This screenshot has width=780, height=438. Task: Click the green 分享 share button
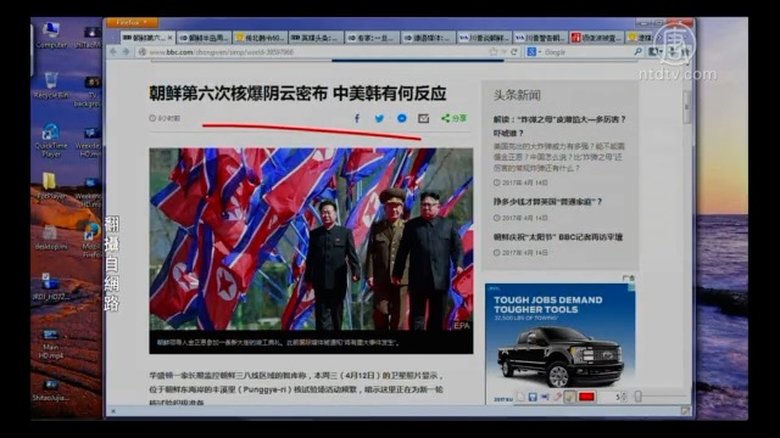click(x=454, y=118)
